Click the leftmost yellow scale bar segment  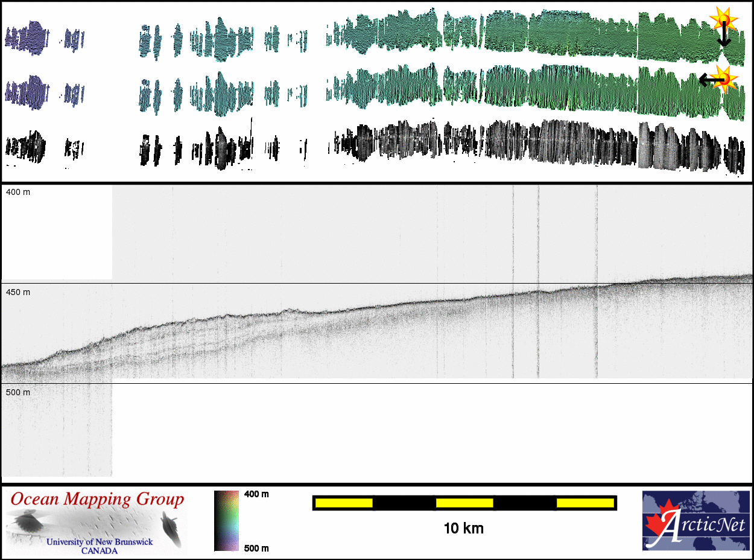coord(343,503)
